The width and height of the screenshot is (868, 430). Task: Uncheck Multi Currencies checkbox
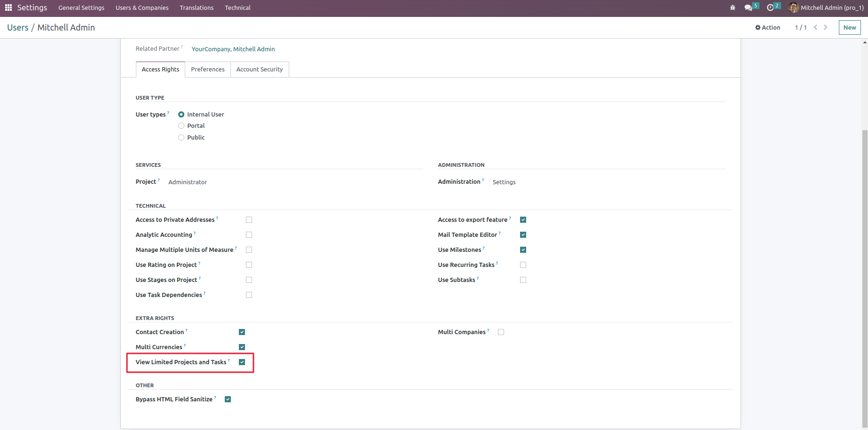(242, 347)
